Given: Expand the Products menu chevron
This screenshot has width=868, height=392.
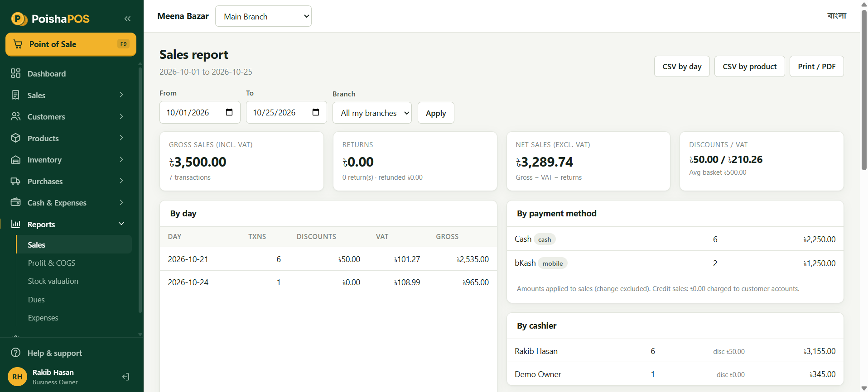Looking at the screenshot, I should pos(121,138).
